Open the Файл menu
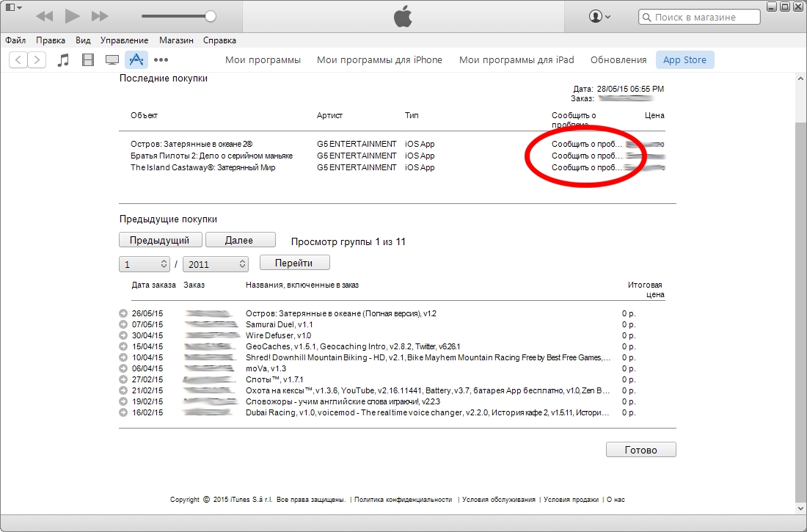The image size is (807, 532). pos(15,40)
